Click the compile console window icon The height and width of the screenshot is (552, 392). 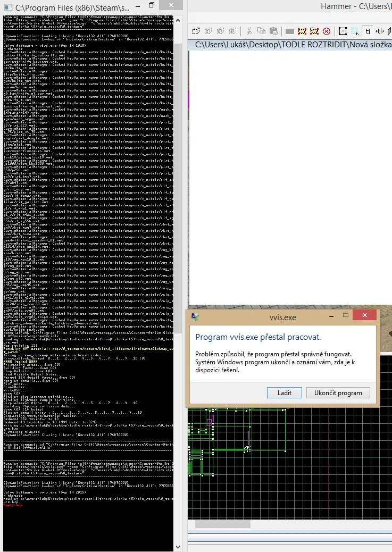click(8, 7)
